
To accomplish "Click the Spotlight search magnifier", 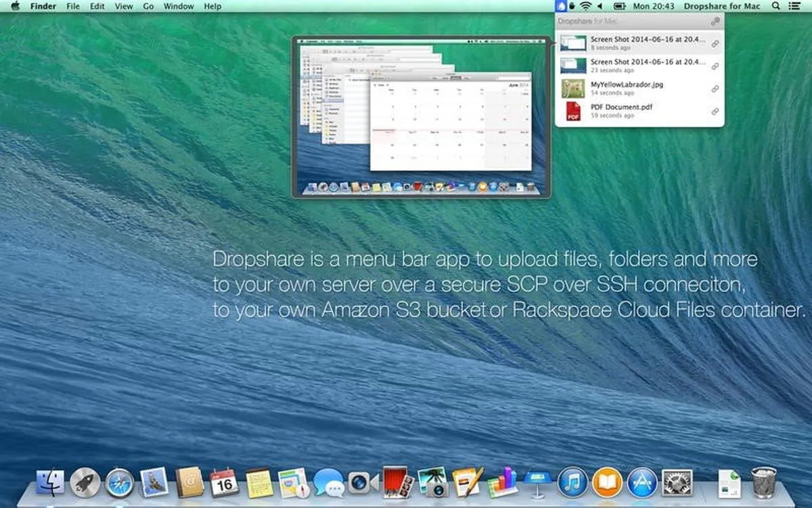I will (775, 6).
